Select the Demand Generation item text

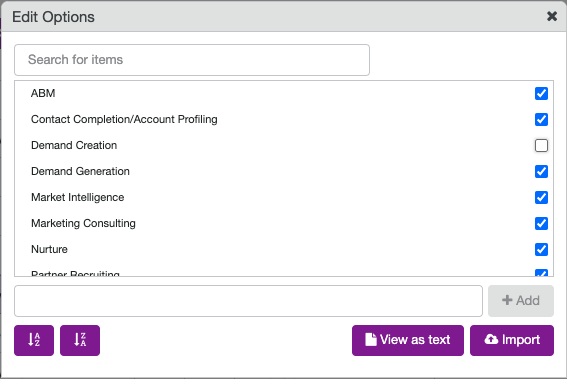[80, 171]
